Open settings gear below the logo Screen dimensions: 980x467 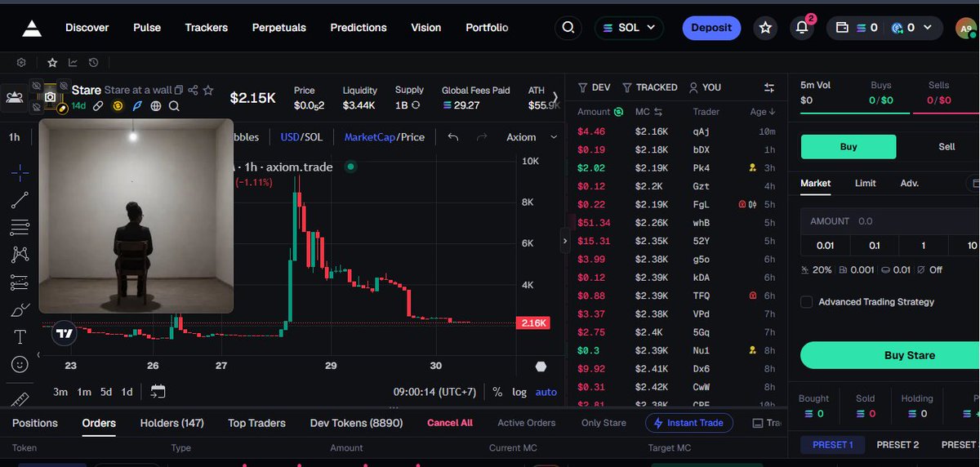[21, 62]
